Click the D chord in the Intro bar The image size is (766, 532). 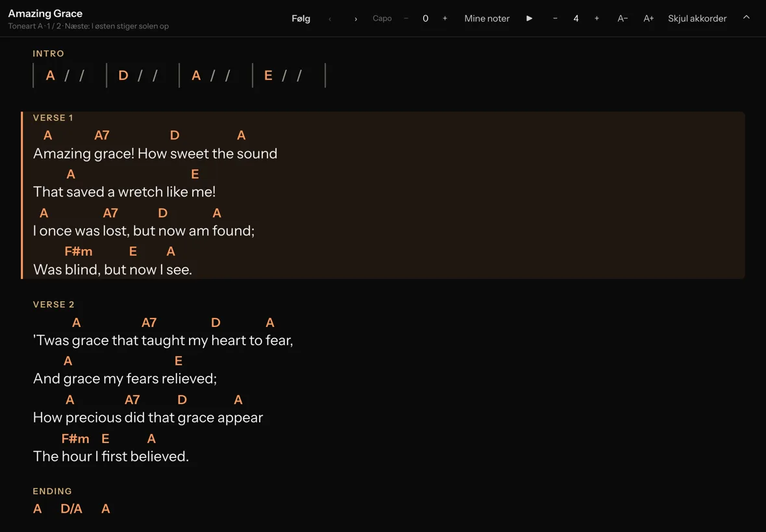pos(123,76)
